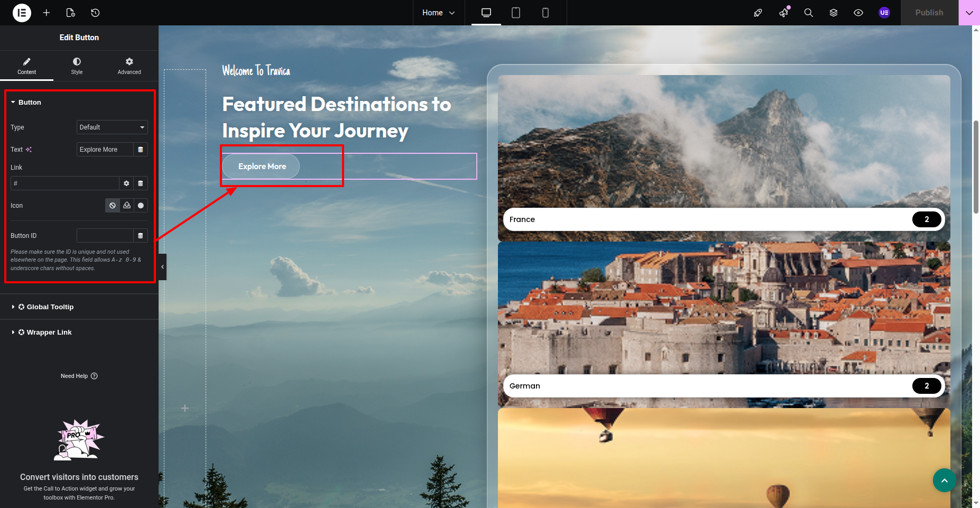This screenshot has height=508, width=980.
Task: Open Add Element plus icon
Action: 47,13
